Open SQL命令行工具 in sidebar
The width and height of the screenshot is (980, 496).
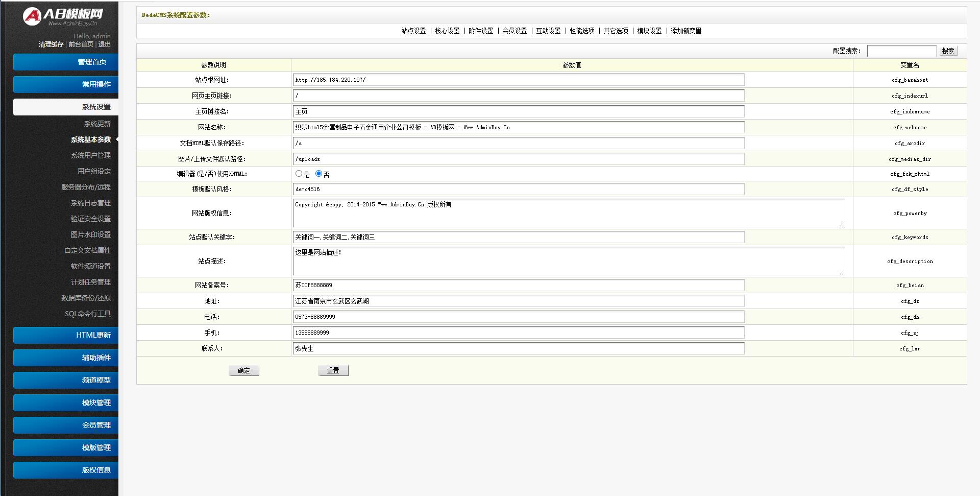87,314
